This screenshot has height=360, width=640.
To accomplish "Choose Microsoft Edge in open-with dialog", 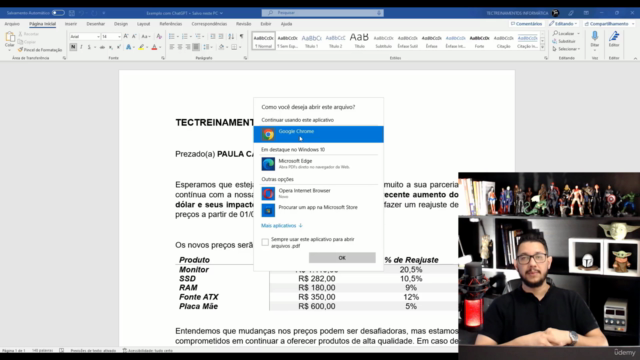I will pos(318,164).
